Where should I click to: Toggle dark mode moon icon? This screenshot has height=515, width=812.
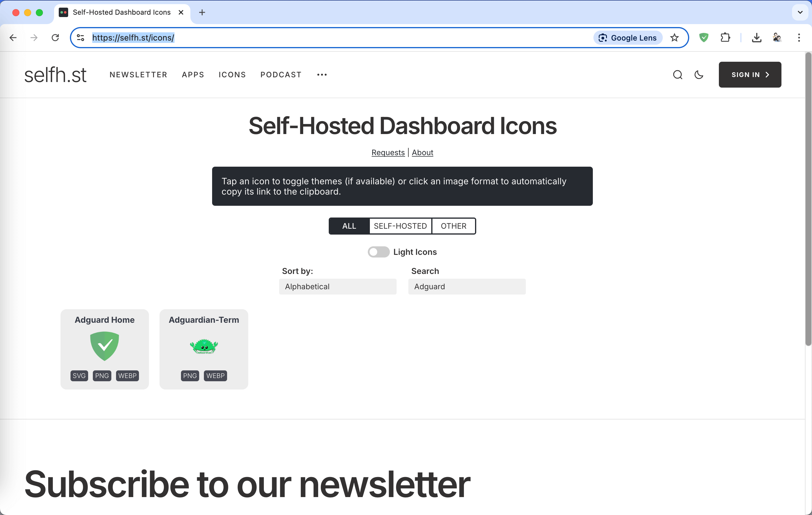(x=699, y=75)
